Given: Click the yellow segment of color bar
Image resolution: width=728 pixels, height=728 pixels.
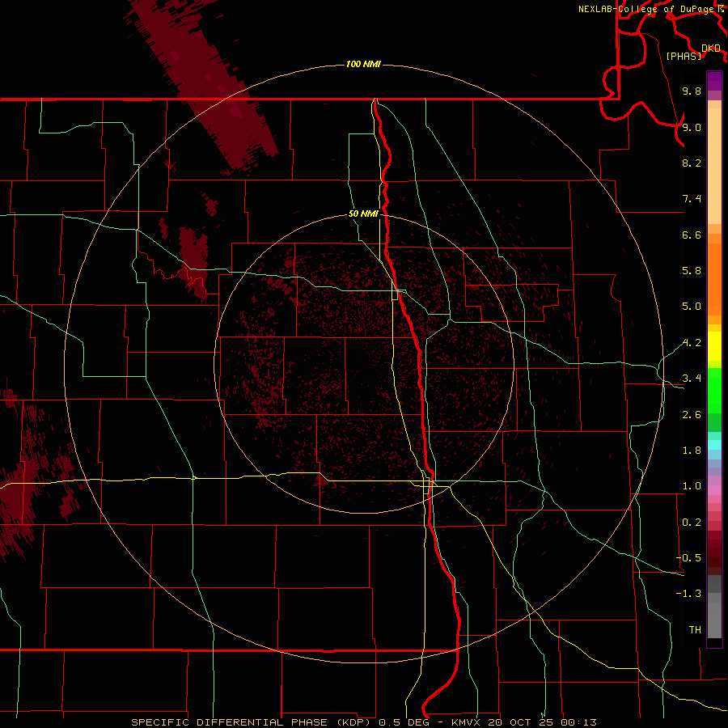Looking at the screenshot, I should (x=714, y=346).
